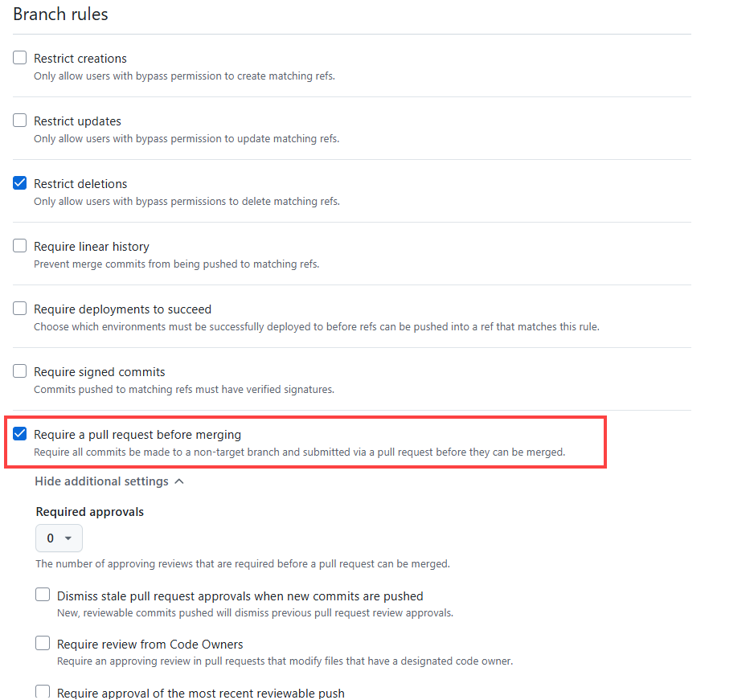Select the dropdown arrow next to zero

(x=68, y=539)
